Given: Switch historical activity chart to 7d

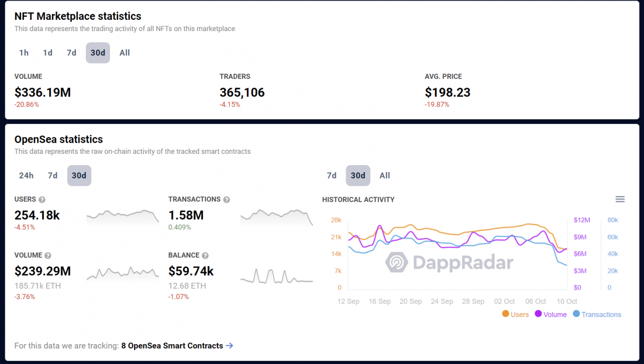Looking at the screenshot, I should pos(331,175).
